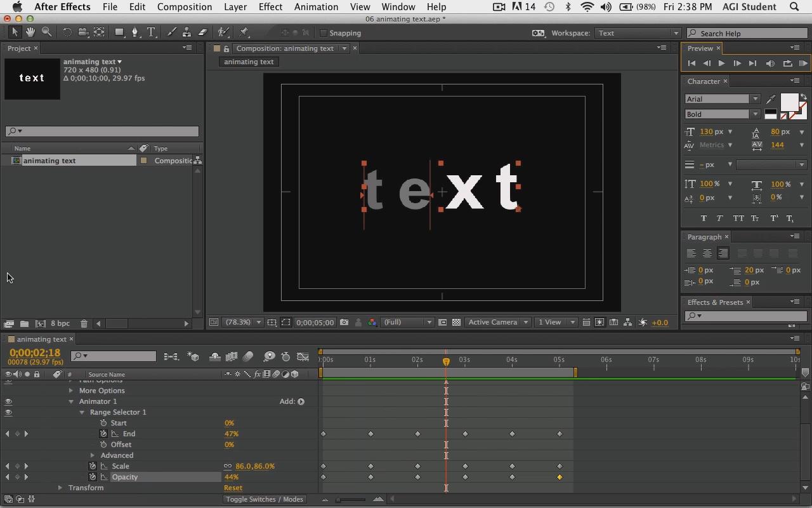Select the Puppet Pin tool
Viewport: 812px width, 508px height.
(244, 32)
